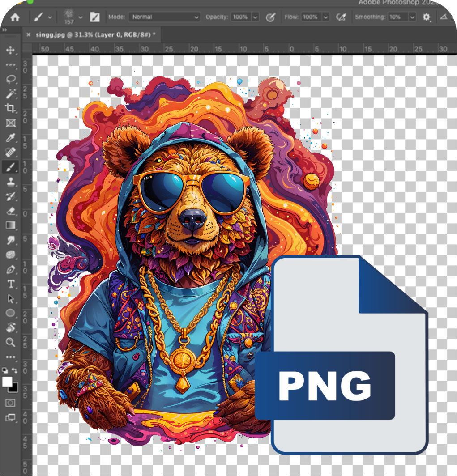Select the Horizontal Type tool

pyautogui.click(x=11, y=284)
